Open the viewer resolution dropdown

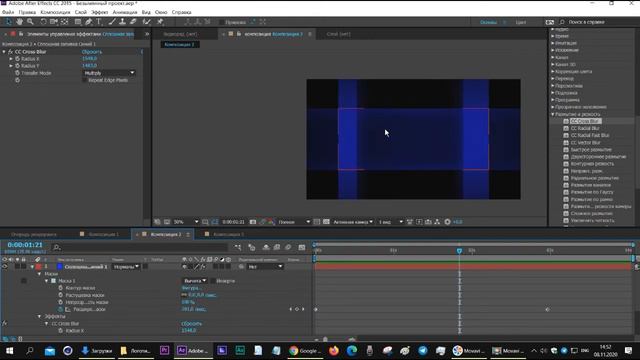294,222
